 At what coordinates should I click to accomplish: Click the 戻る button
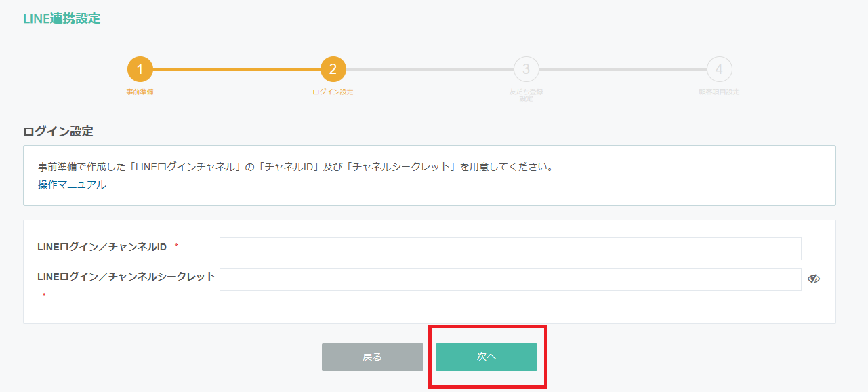(x=373, y=357)
